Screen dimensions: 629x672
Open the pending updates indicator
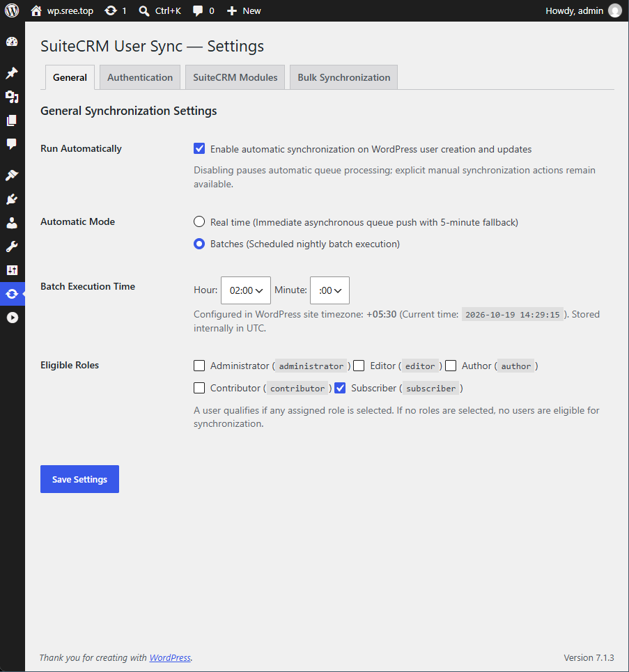point(116,10)
